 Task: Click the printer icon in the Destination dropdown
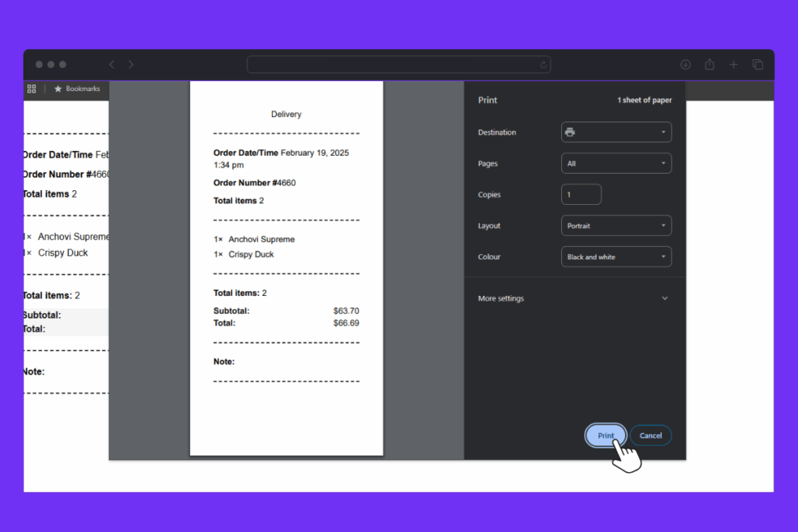[570, 132]
